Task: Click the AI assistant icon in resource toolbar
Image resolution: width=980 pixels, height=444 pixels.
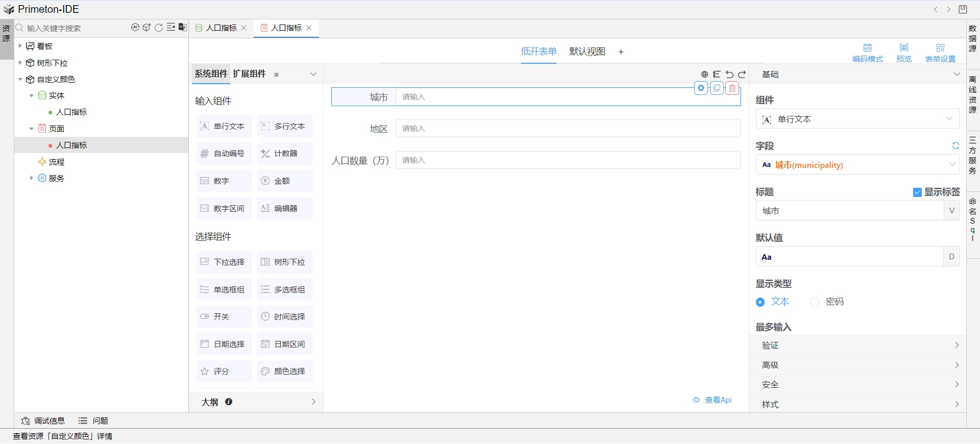Action: 135,28
